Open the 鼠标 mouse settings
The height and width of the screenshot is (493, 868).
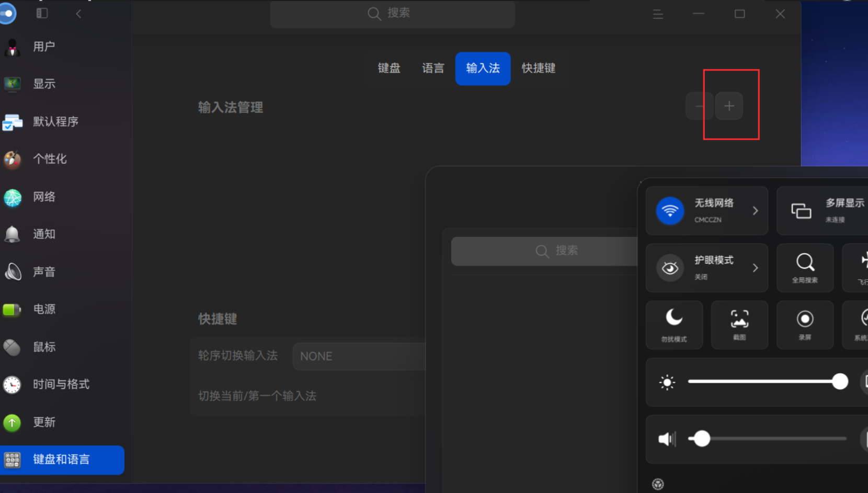(62, 347)
